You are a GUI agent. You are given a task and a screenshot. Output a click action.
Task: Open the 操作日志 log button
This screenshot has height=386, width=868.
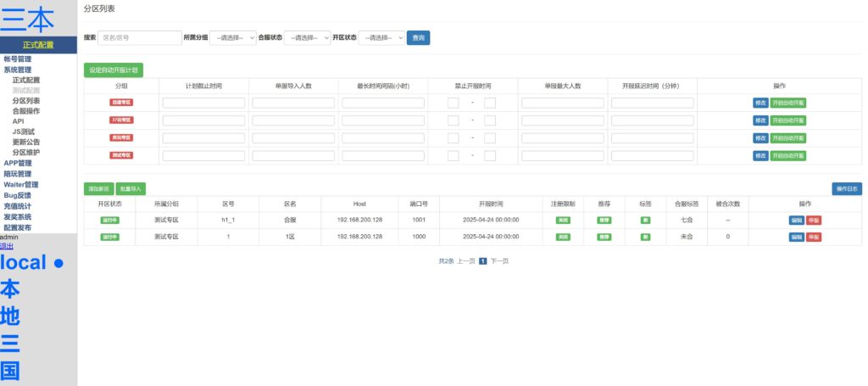click(x=846, y=188)
